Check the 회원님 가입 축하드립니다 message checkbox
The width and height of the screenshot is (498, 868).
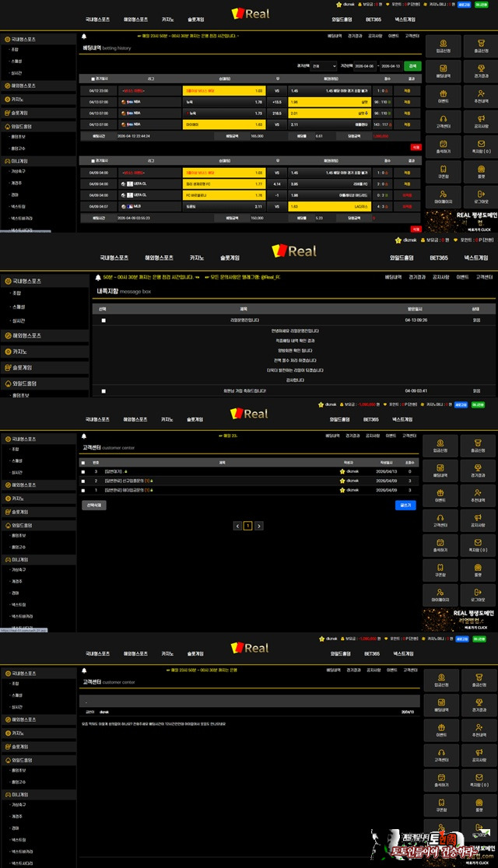[x=103, y=391]
